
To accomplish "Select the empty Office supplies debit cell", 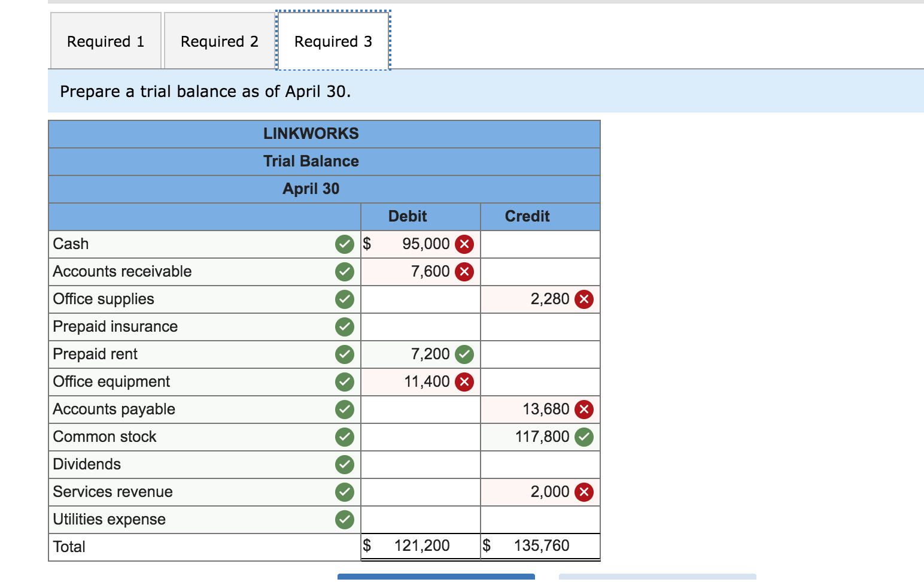I will point(421,299).
